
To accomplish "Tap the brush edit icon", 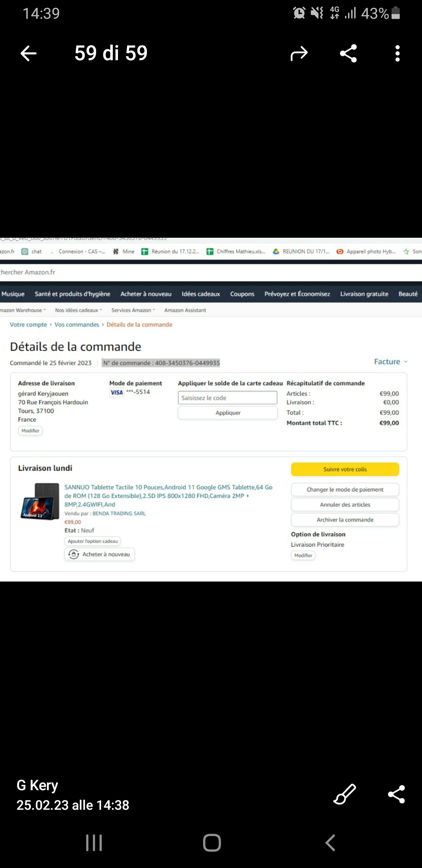I will (345, 794).
